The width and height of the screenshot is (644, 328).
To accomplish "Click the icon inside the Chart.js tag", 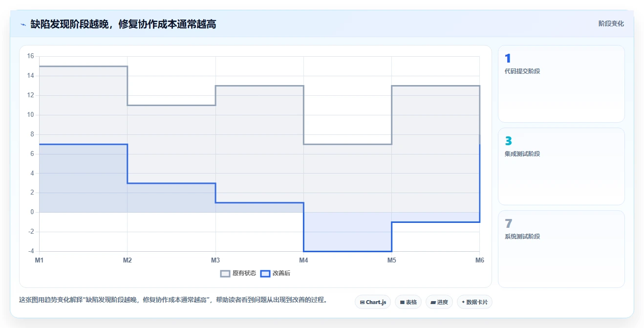I will [362, 302].
